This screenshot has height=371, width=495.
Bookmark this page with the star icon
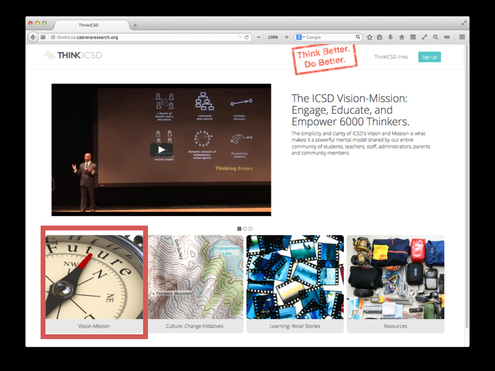click(369, 37)
